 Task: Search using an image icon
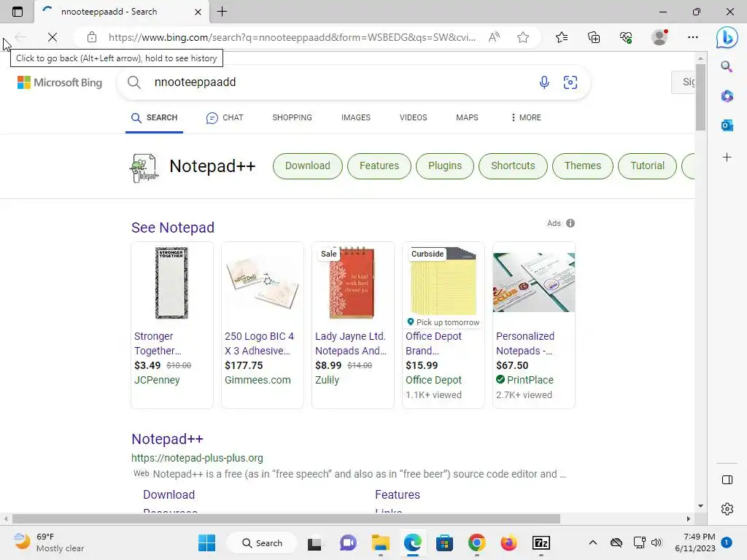point(570,82)
